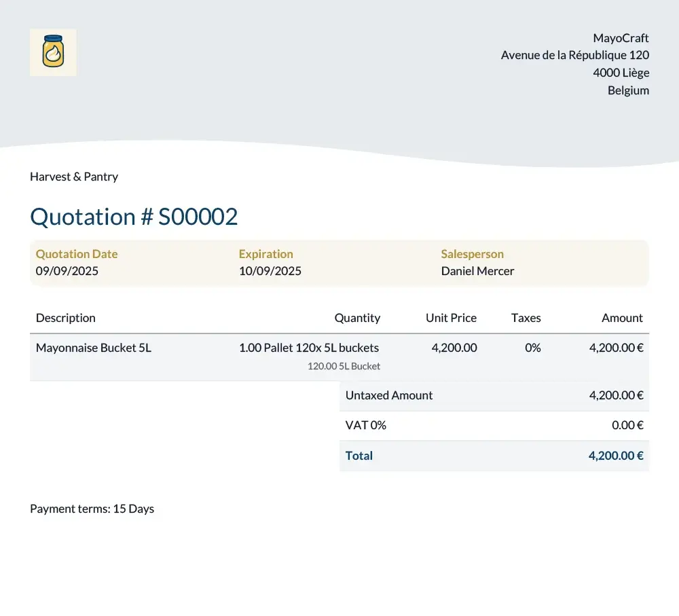Click the 120.00 5L Bucket sub-quantity
Viewport: 679px width, 616px height.
pos(344,367)
